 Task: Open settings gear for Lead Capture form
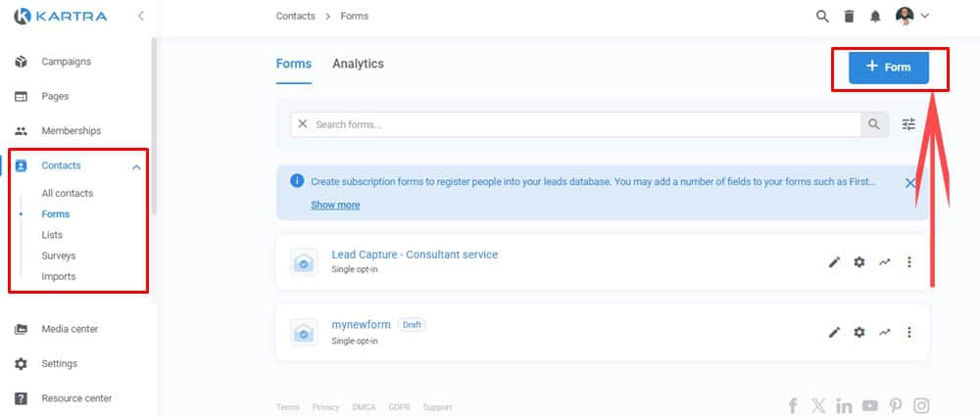859,262
